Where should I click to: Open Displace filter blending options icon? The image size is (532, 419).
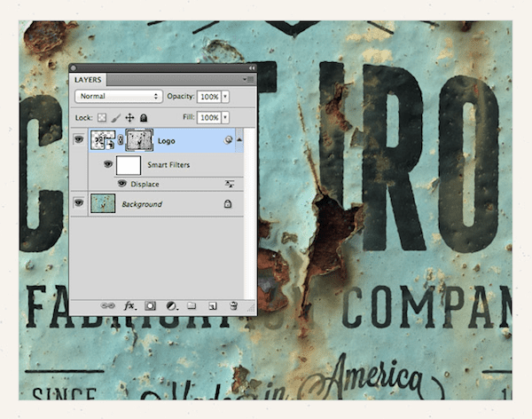[x=229, y=184]
